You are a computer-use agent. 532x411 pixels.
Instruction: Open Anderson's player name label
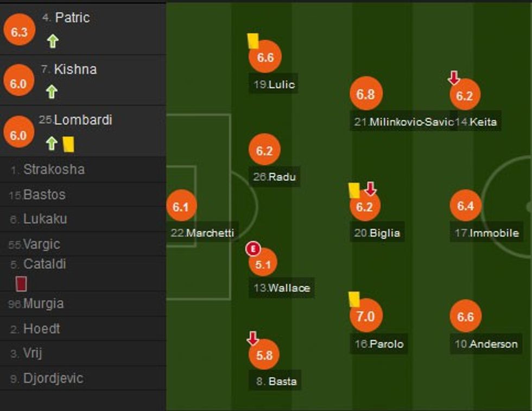(493, 344)
